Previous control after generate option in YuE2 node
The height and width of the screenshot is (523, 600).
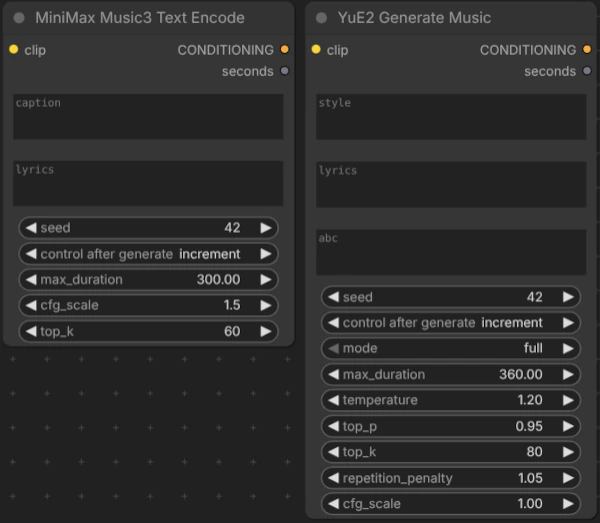pyautogui.click(x=334, y=323)
